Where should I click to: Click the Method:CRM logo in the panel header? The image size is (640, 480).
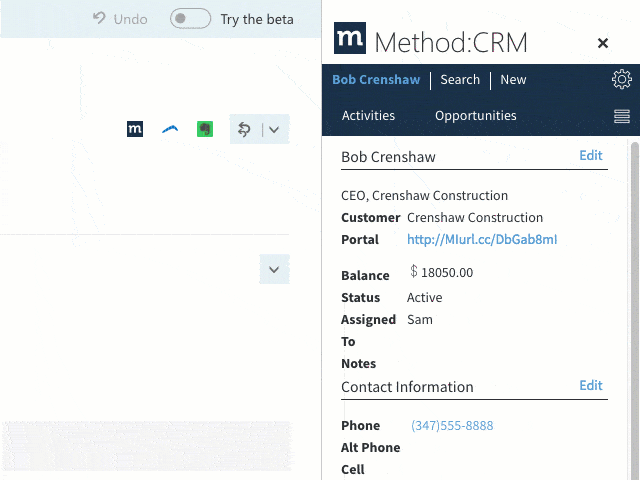350,38
